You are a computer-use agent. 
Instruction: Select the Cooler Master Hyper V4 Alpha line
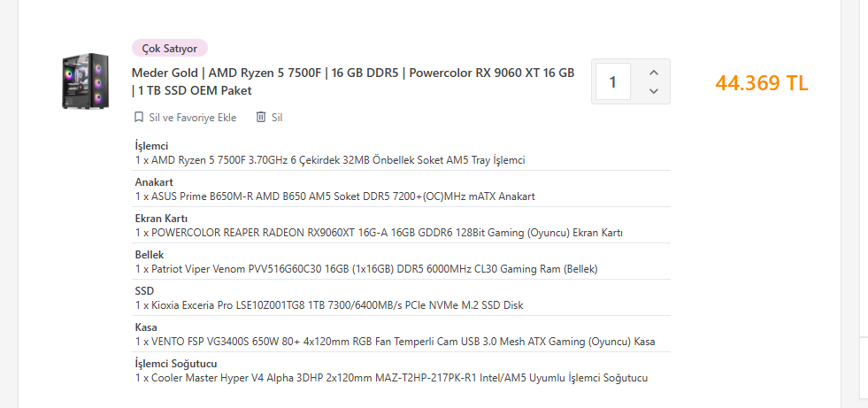(391, 378)
